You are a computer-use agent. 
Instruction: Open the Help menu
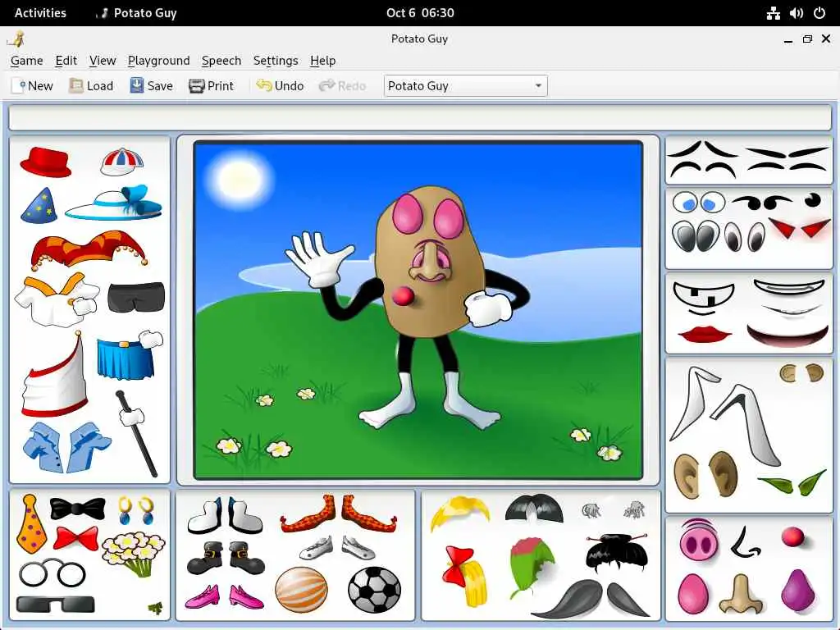pos(322,61)
